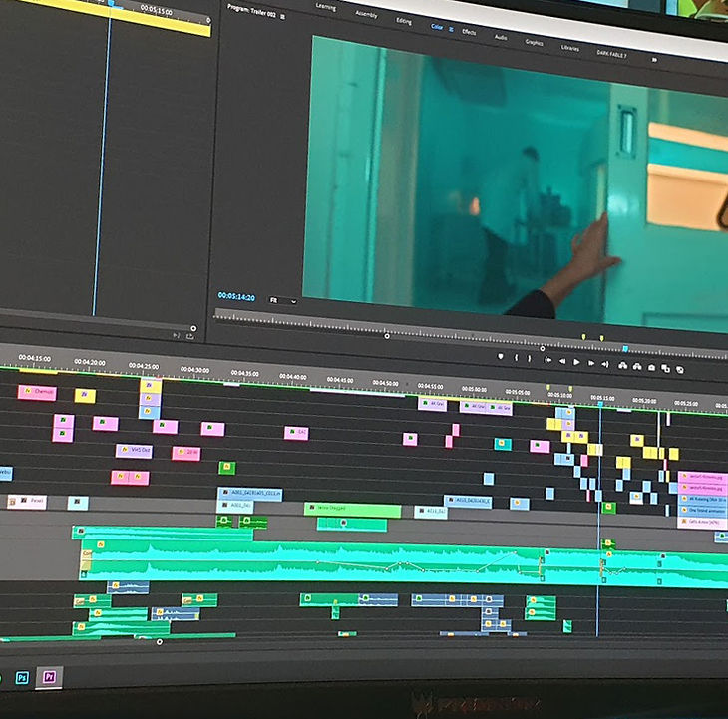
Task: Click the Lift button
Action: 622,366
